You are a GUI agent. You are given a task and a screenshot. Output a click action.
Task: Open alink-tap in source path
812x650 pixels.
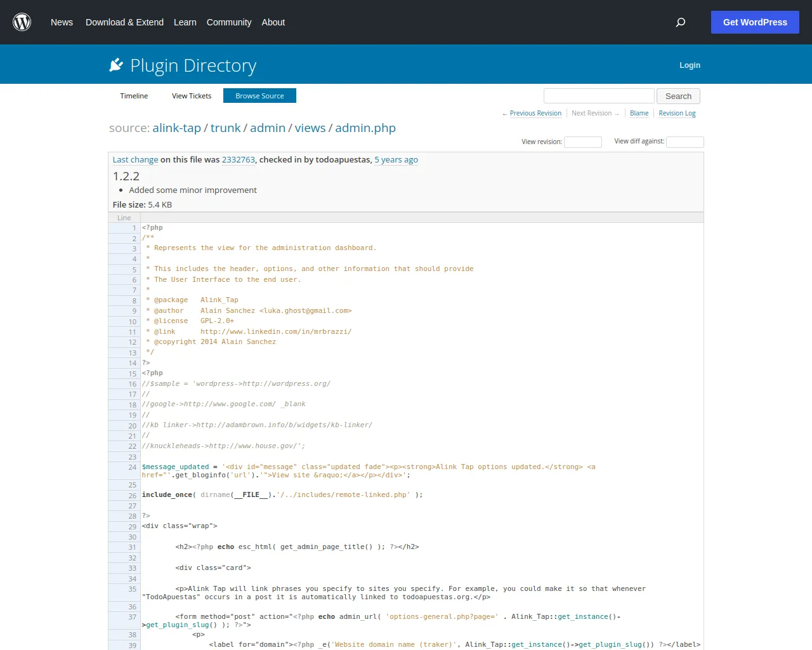click(x=176, y=128)
